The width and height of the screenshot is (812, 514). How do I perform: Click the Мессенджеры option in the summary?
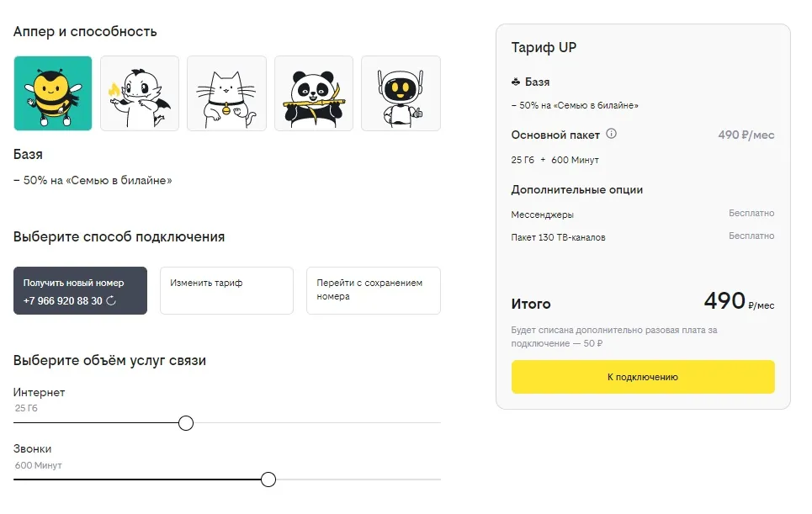point(543,215)
